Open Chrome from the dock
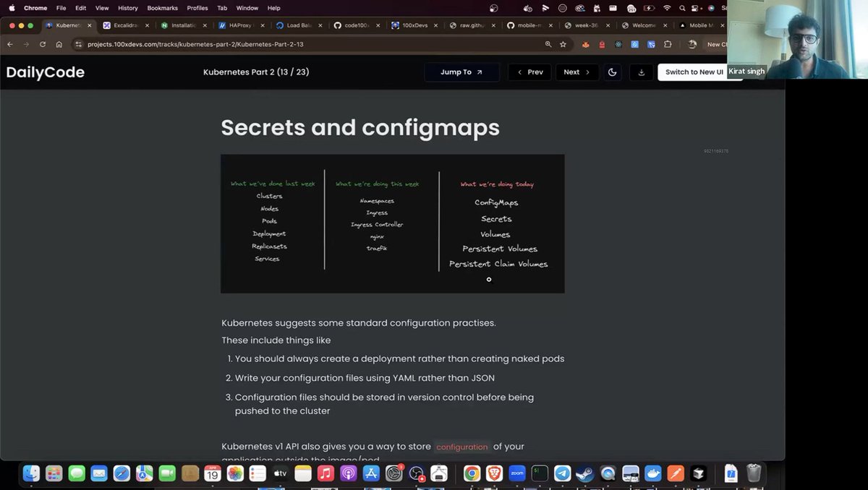This screenshot has width=868, height=490. click(472, 473)
